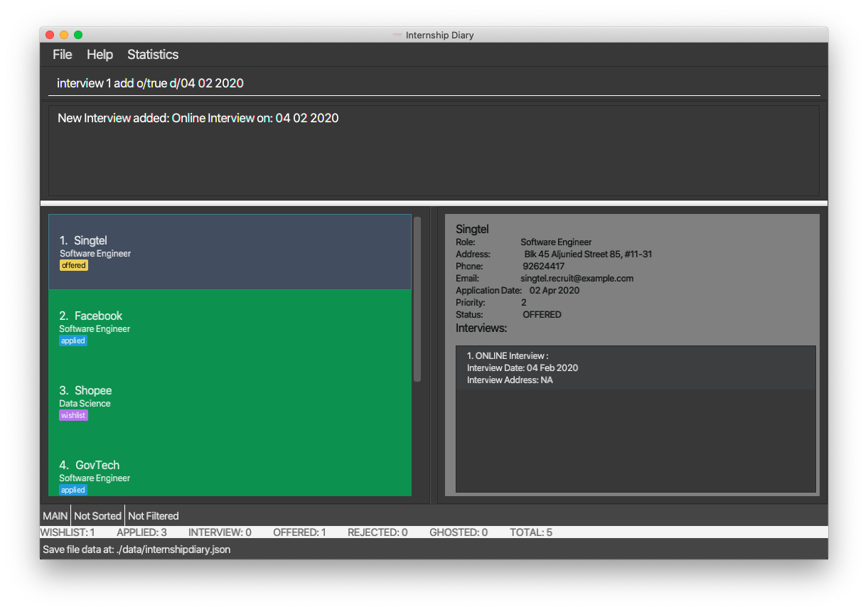Click the 'WISHLIST: 1' statistic
The height and width of the screenshot is (612, 868).
(x=68, y=532)
